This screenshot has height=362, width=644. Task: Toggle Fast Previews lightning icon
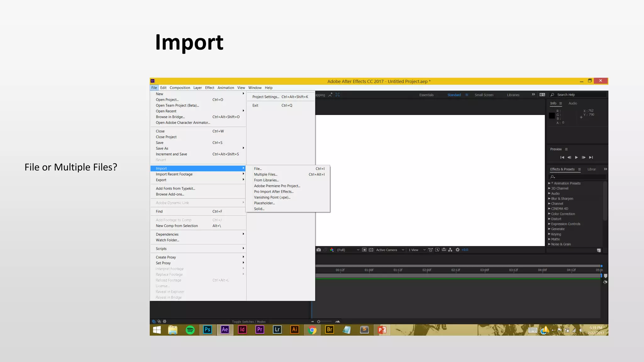pyautogui.click(x=437, y=250)
